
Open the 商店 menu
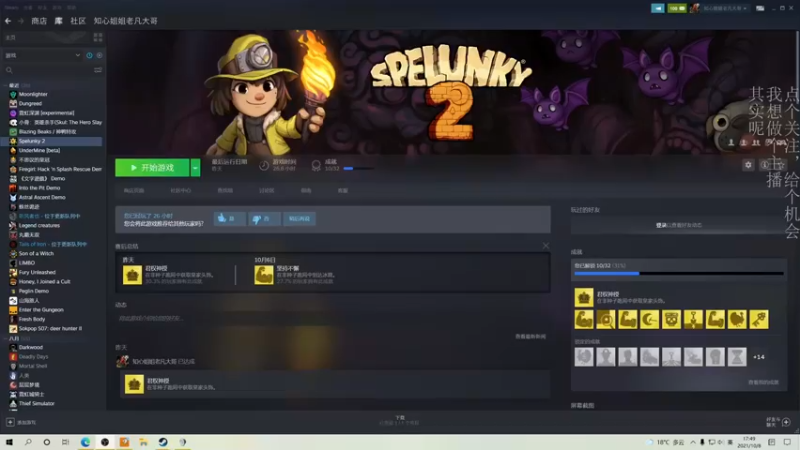click(39, 21)
